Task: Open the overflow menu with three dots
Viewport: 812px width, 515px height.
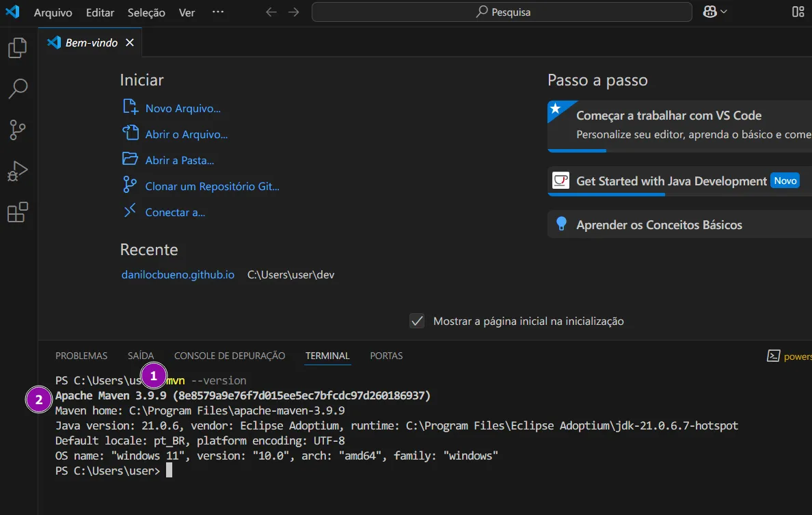Action: pos(217,12)
